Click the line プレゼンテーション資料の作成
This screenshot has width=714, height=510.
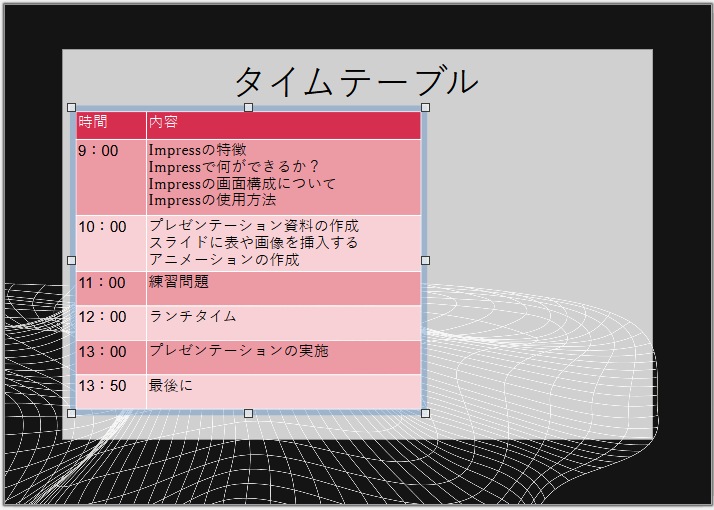[x=254, y=225]
